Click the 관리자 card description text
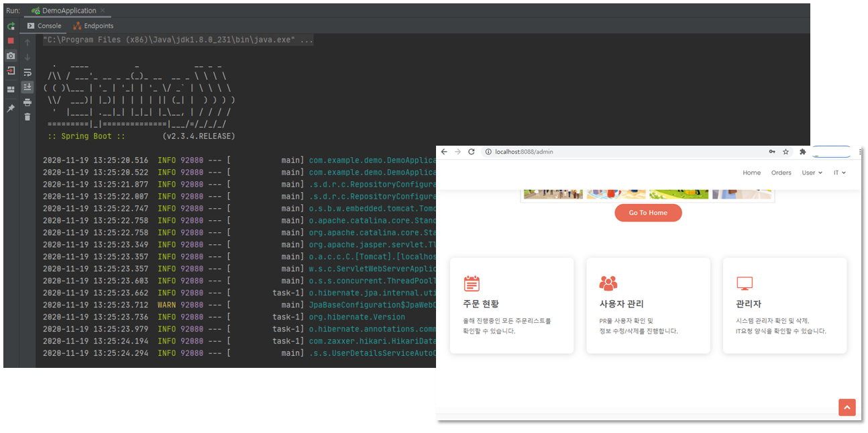The image size is (868, 433). [781, 326]
